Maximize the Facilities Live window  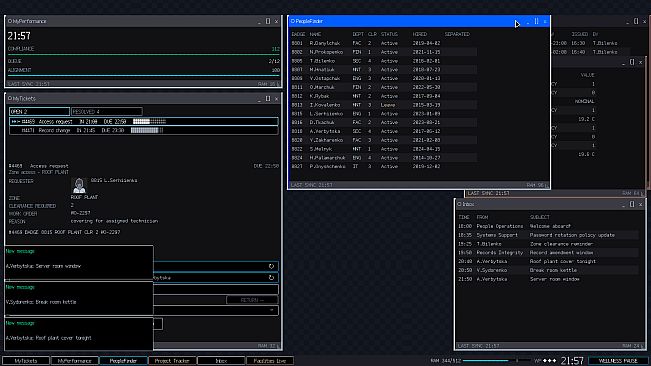(632, 62)
